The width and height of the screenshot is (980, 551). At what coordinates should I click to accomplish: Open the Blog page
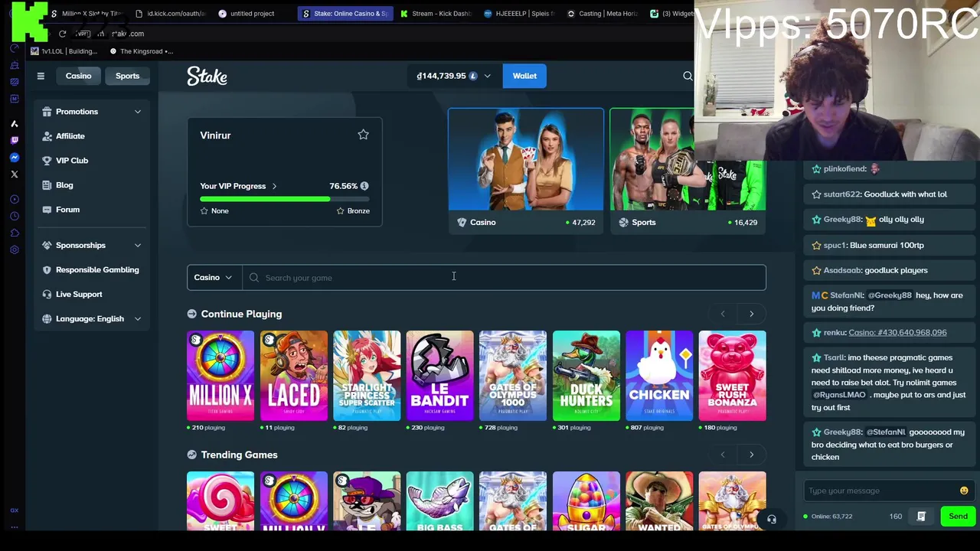[x=64, y=184]
